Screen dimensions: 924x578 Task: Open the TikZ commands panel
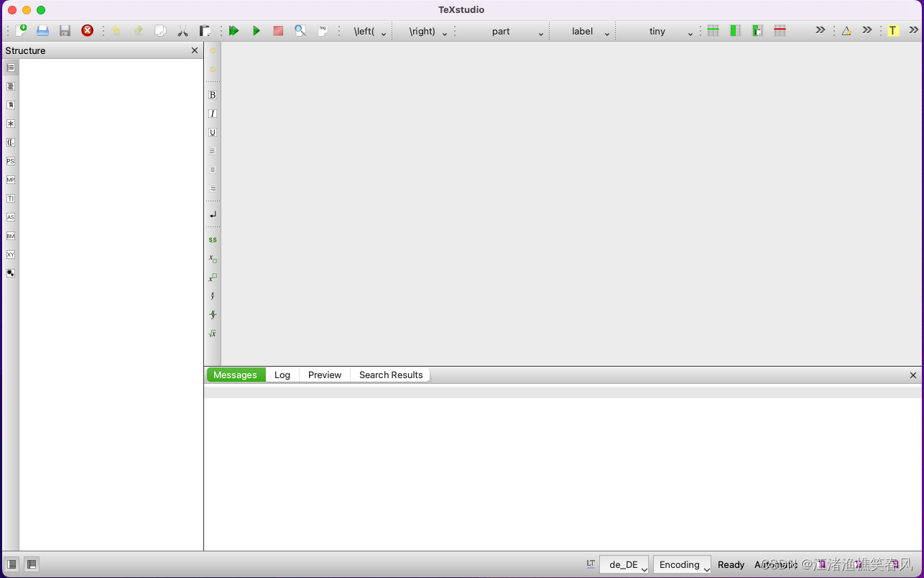click(10, 198)
